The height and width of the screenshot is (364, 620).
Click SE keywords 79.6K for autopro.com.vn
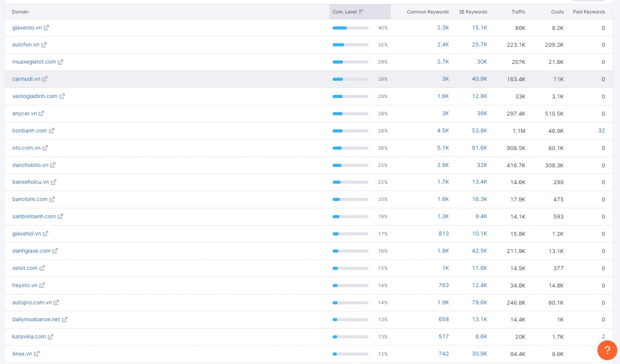coord(479,303)
